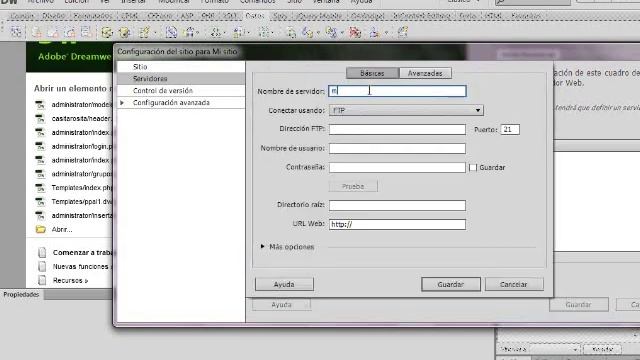The height and width of the screenshot is (360, 640).
Task: Click the Show Region icon
Action: coord(190,32)
